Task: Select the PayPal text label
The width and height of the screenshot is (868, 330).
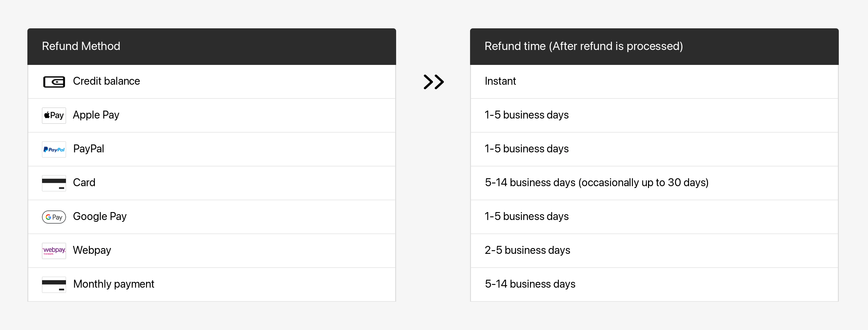Action: click(x=89, y=149)
